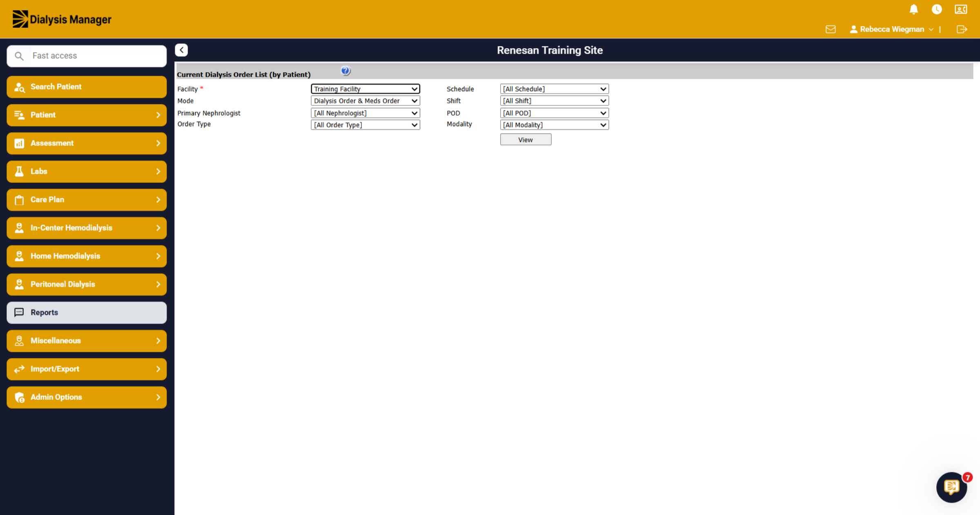The width and height of the screenshot is (980, 515).
Task: Select the Reports menu item
Action: click(x=87, y=313)
